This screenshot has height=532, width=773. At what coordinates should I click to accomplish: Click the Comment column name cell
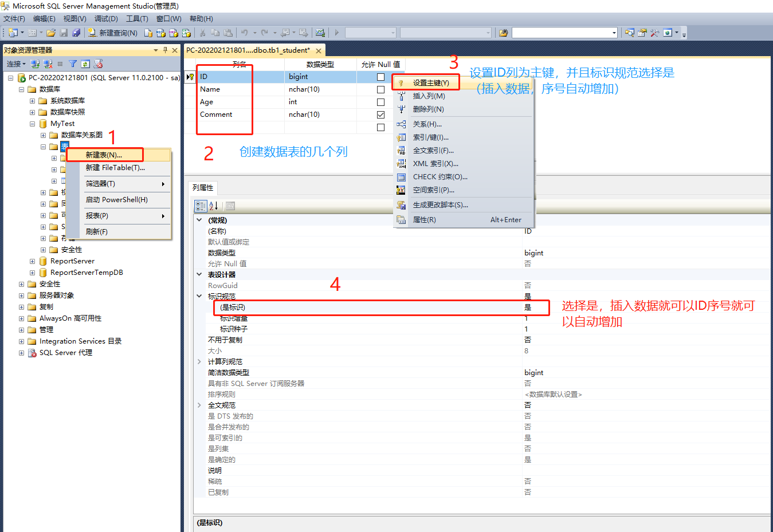point(240,115)
